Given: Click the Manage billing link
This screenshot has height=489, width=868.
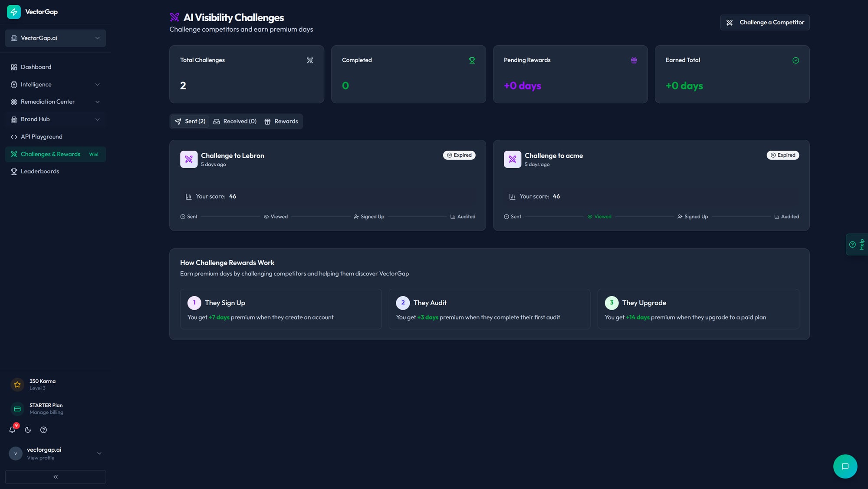Looking at the screenshot, I should (x=46, y=413).
